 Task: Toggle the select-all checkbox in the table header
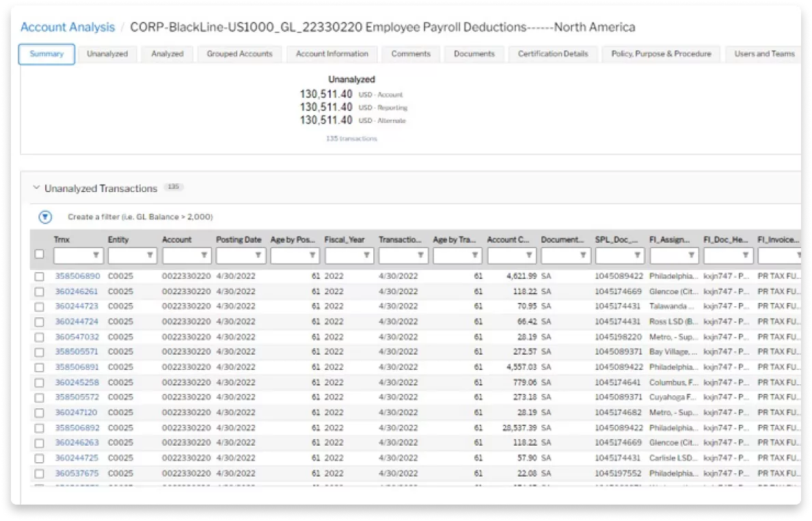(40, 254)
